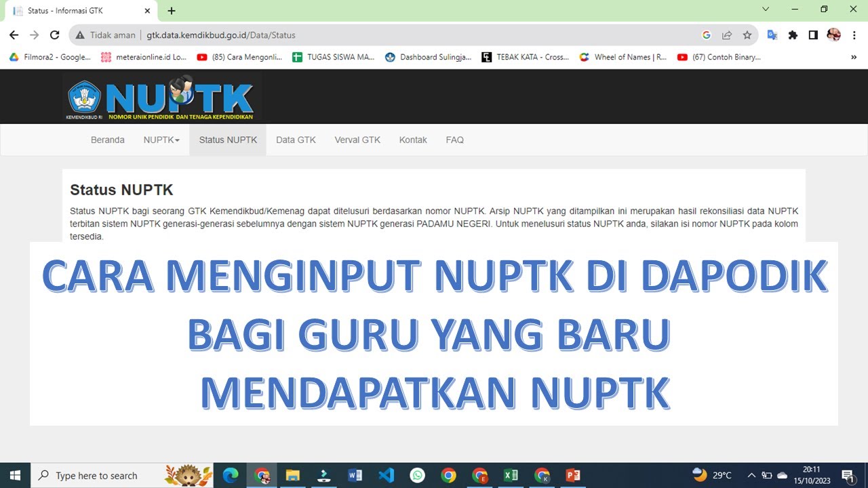Viewport: 868px width, 488px height.
Task: Open the '(85) Cara Mengonli...' YouTube bookmark
Action: [239, 58]
